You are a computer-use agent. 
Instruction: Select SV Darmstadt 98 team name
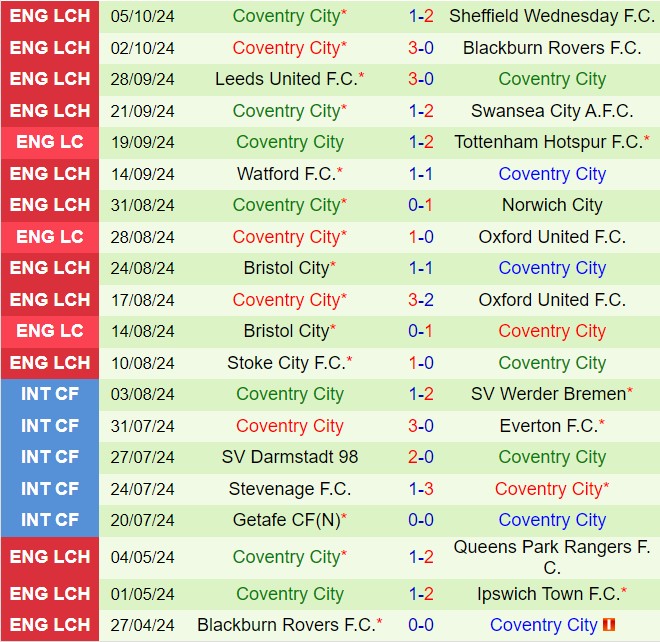pos(290,457)
